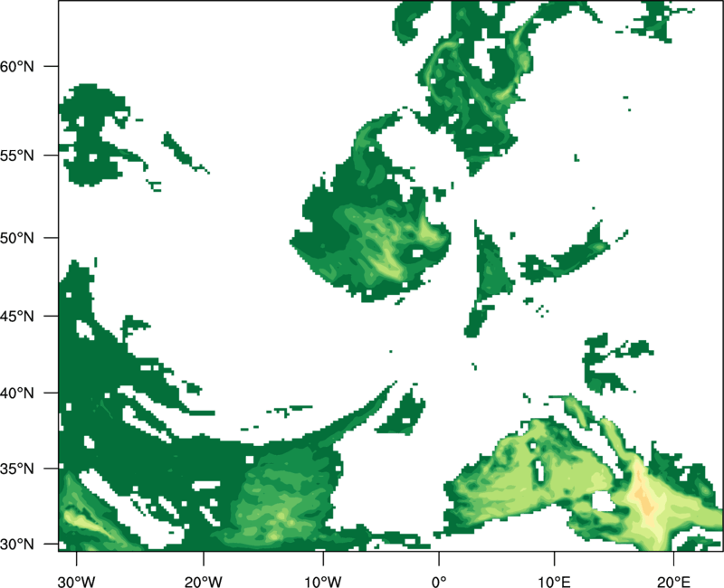Click the 30°N latitude label
Image resolution: width=724 pixels, height=588 pixels.
point(17,545)
